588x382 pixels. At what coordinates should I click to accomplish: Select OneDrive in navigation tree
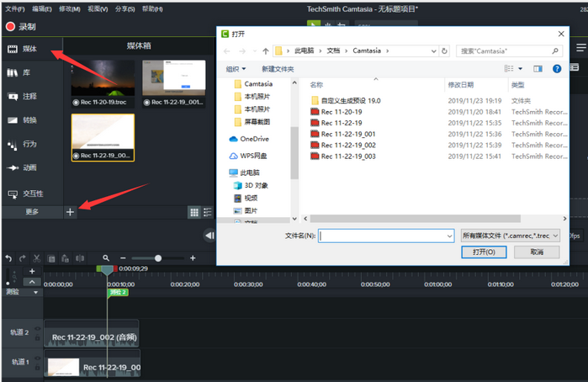tap(249, 139)
